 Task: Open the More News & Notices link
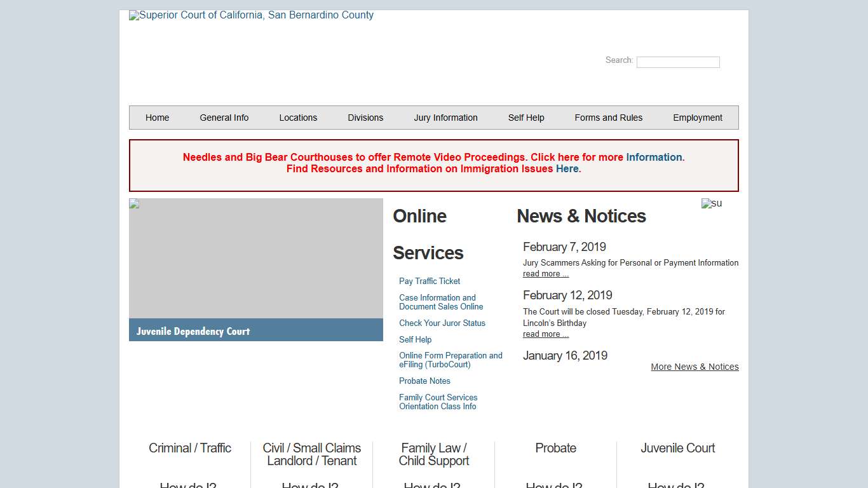(695, 367)
